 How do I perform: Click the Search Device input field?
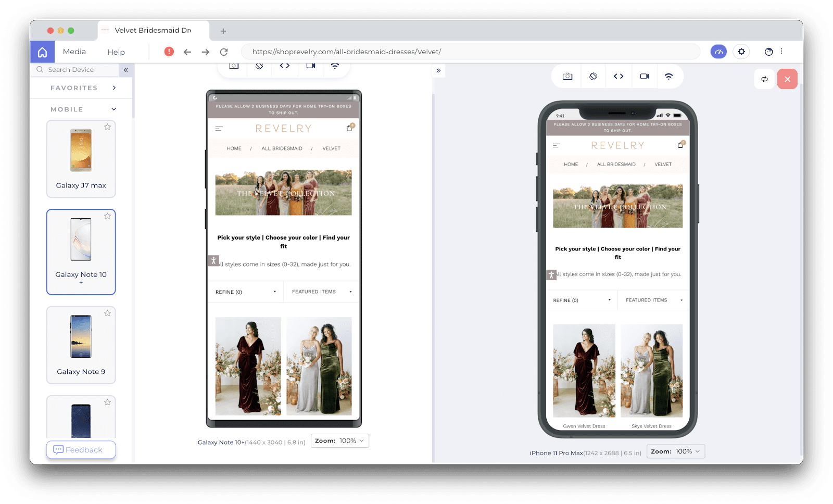pyautogui.click(x=78, y=70)
